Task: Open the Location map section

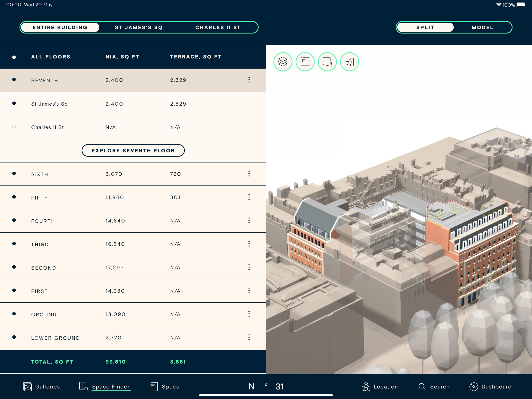Action: pos(380,387)
